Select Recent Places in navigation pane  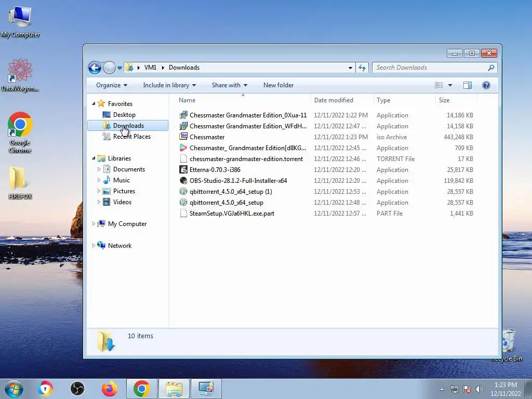click(131, 137)
